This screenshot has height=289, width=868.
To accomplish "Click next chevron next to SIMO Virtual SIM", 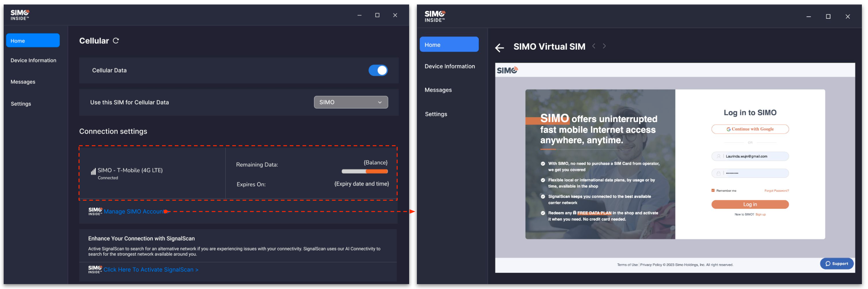I will 604,46.
